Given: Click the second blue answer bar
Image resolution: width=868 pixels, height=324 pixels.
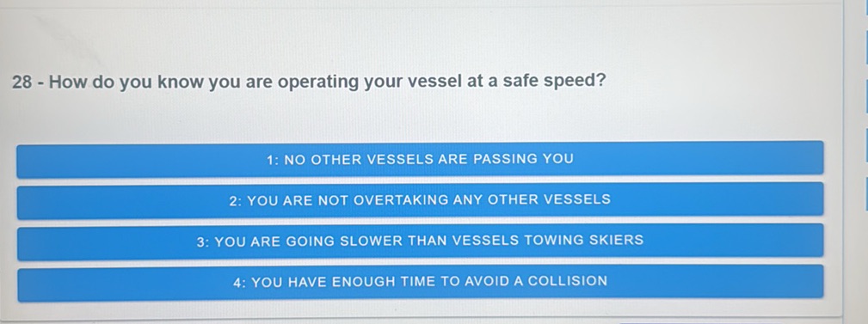Looking at the screenshot, I should point(420,200).
